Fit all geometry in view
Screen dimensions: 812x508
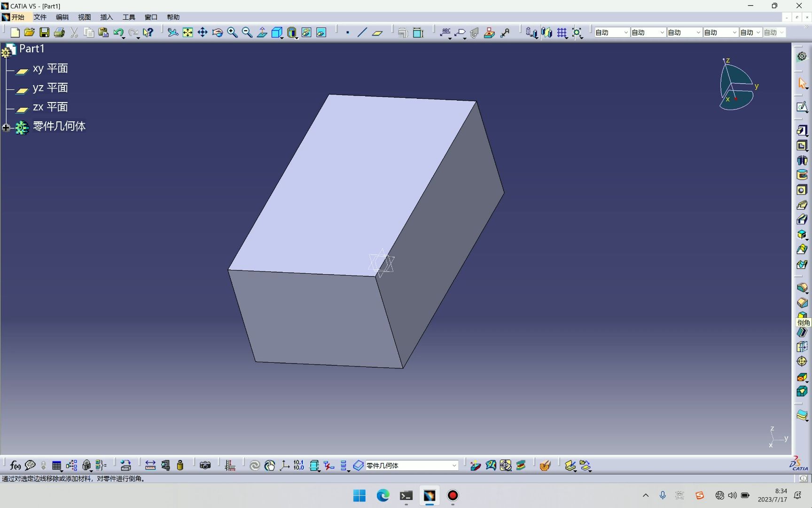[x=187, y=32]
